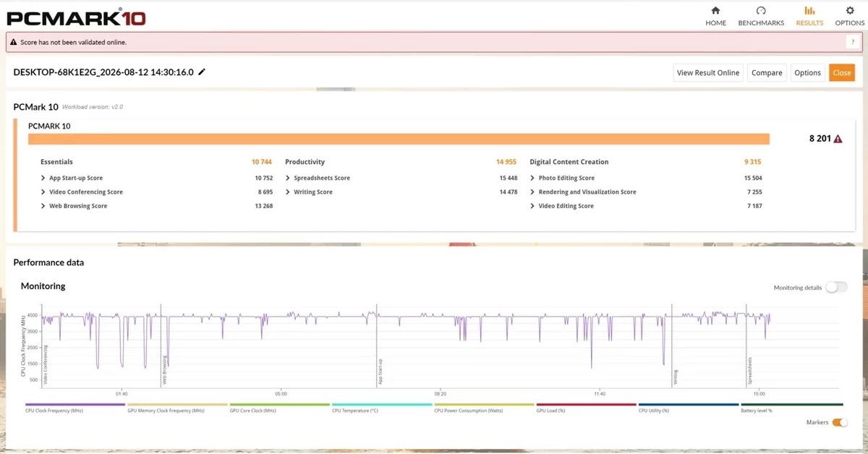
Task: Close the result with the orange Close button
Action: point(842,72)
